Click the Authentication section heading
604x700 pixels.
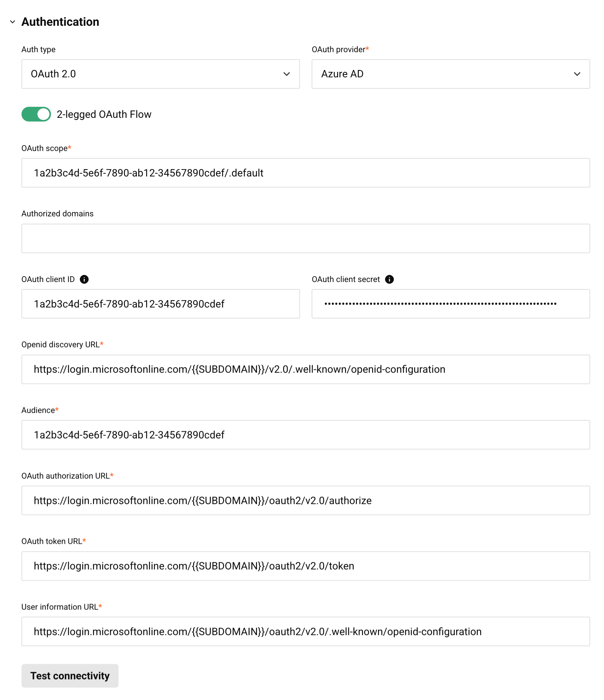click(x=60, y=22)
